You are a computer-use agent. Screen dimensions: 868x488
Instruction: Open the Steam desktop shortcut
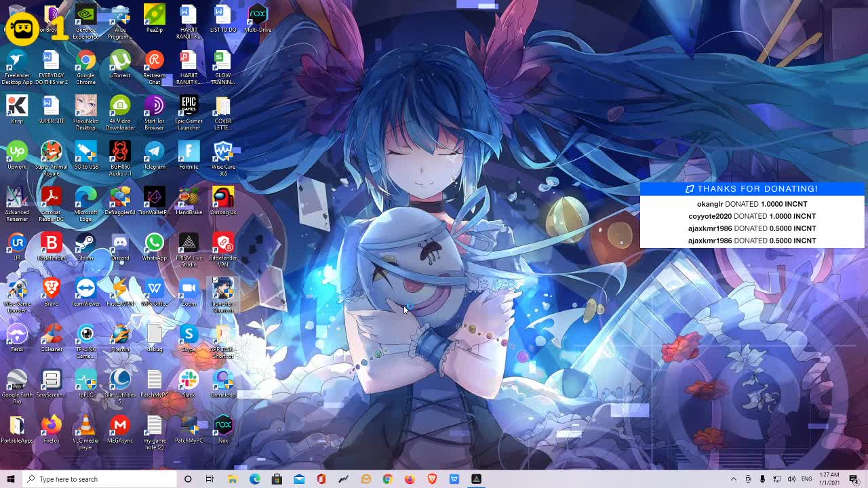click(x=85, y=247)
